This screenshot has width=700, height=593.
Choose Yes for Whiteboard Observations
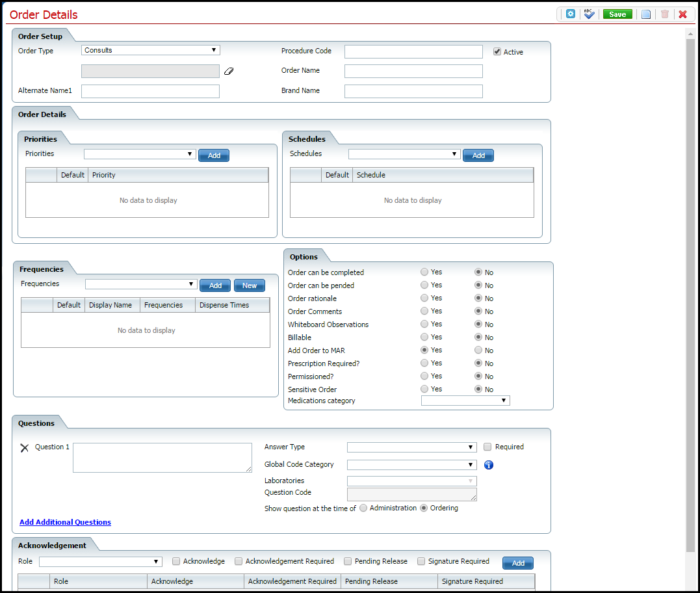click(x=424, y=324)
